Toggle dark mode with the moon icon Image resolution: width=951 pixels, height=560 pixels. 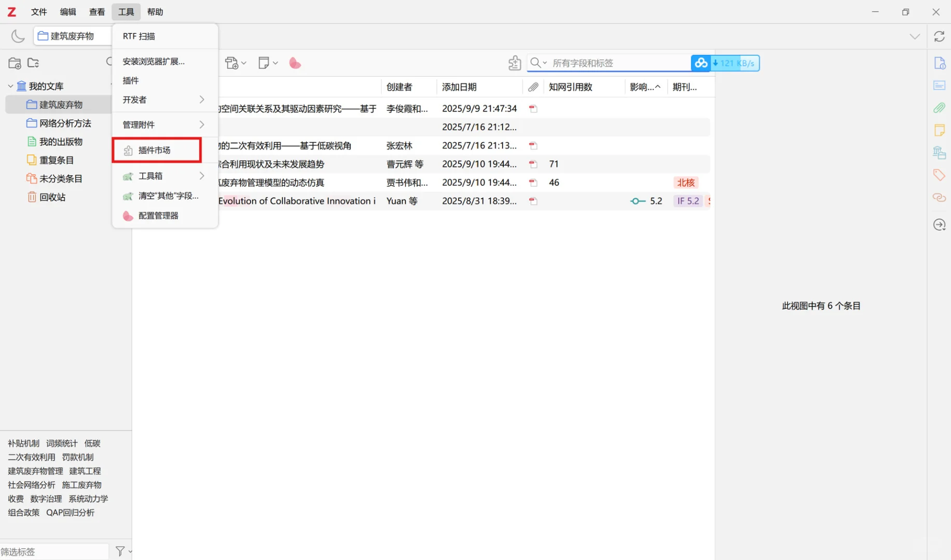click(18, 36)
